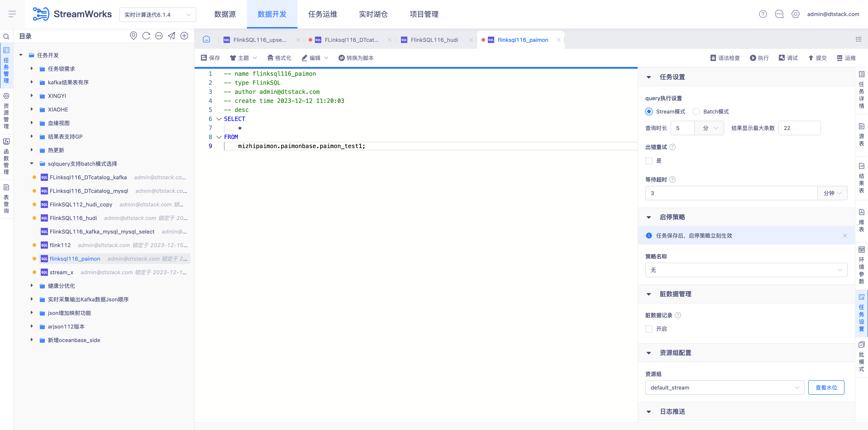Collapse the sqlquery支持batch模式选择 folder
This screenshot has width=868, height=430.
32,163
